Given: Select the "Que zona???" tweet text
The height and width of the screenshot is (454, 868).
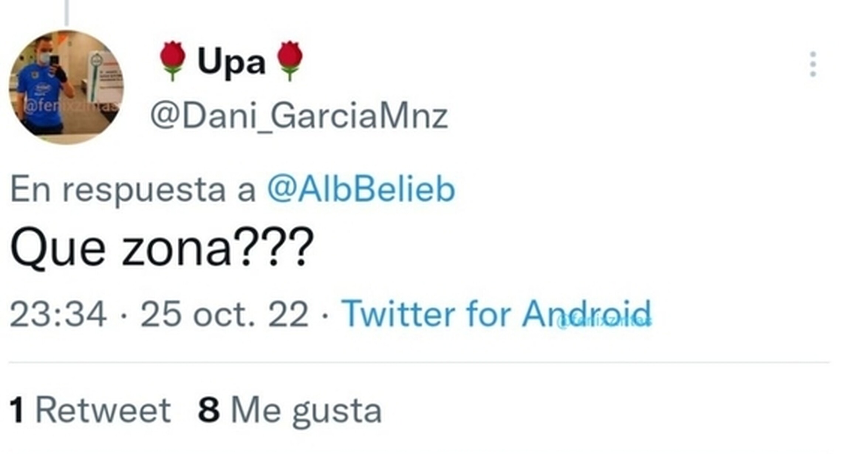Looking at the screenshot, I should (162, 247).
